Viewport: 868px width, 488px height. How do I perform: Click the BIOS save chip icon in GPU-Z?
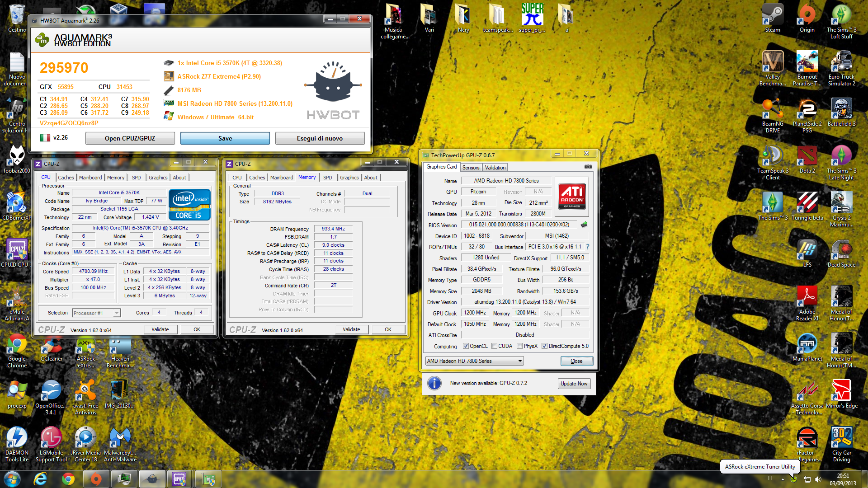pos(584,225)
